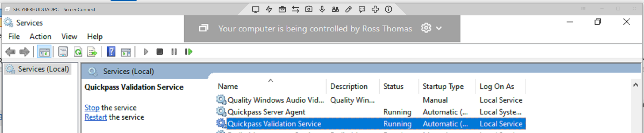Open the Properties toolbar icon
The width and height of the screenshot is (644, 133).
tap(63, 52)
